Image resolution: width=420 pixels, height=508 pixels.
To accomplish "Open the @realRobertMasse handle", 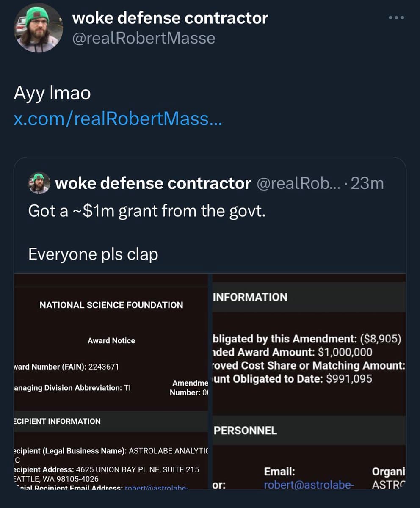I will (144, 38).
